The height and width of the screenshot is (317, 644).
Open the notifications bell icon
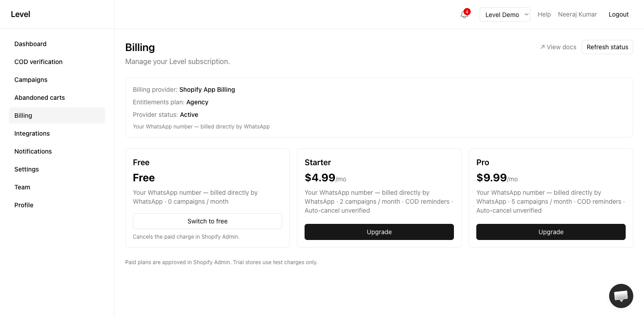[x=464, y=14]
